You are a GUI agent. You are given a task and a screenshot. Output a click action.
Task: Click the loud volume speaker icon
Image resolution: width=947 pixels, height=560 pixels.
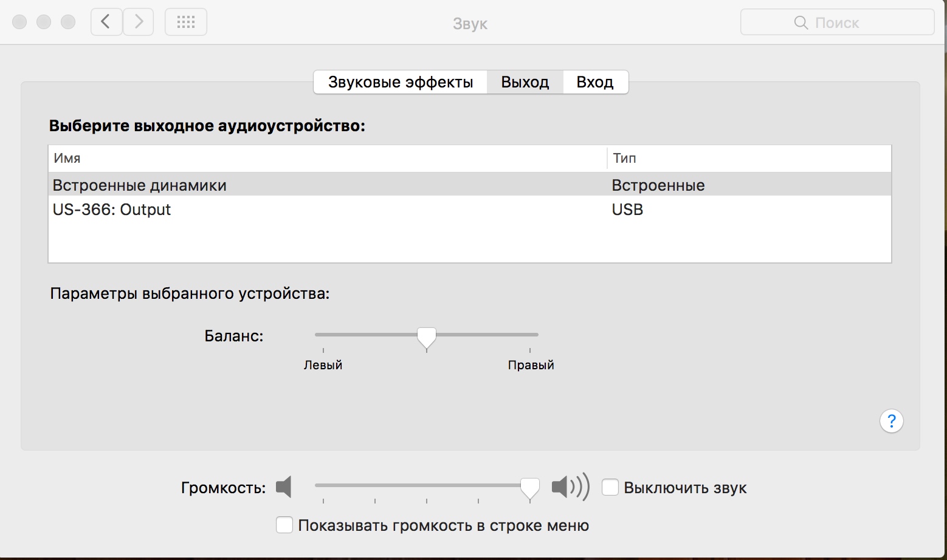(x=570, y=487)
